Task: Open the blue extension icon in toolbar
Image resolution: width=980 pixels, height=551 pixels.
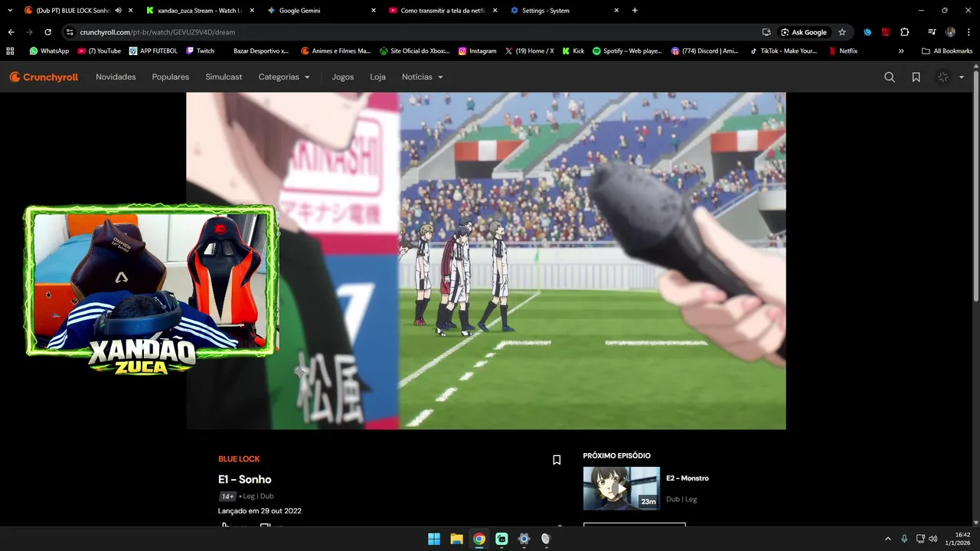Action: click(x=867, y=32)
